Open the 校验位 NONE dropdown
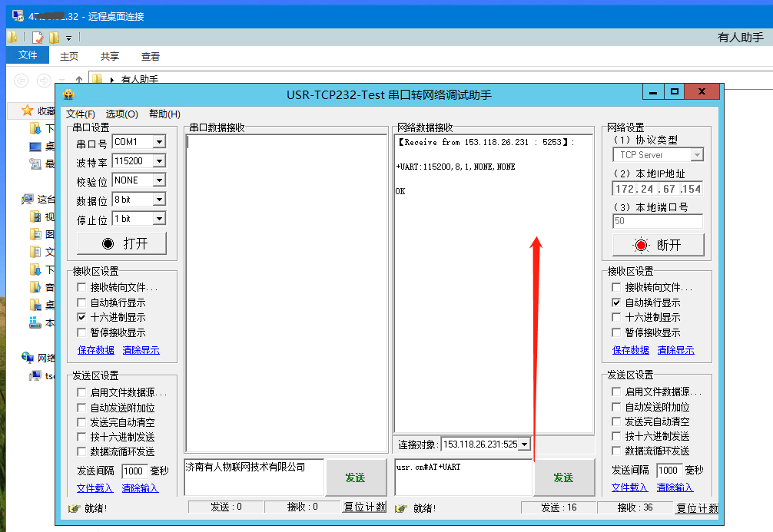This screenshot has width=773, height=532. 159,180
